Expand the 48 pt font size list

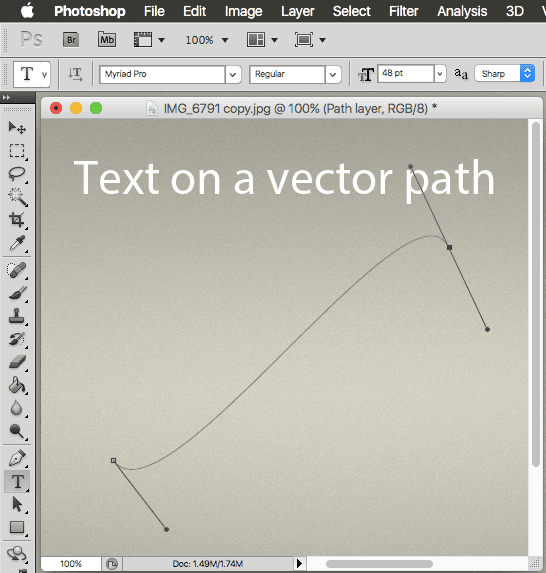(440, 74)
